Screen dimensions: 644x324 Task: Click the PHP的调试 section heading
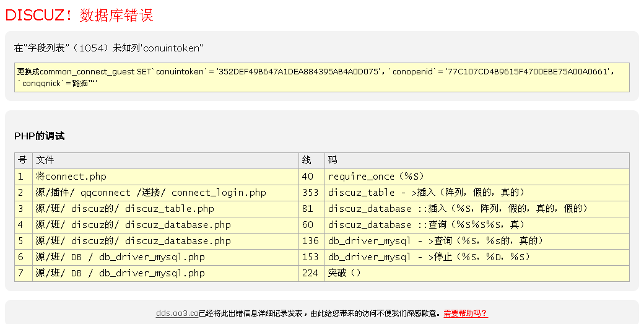click(40, 136)
